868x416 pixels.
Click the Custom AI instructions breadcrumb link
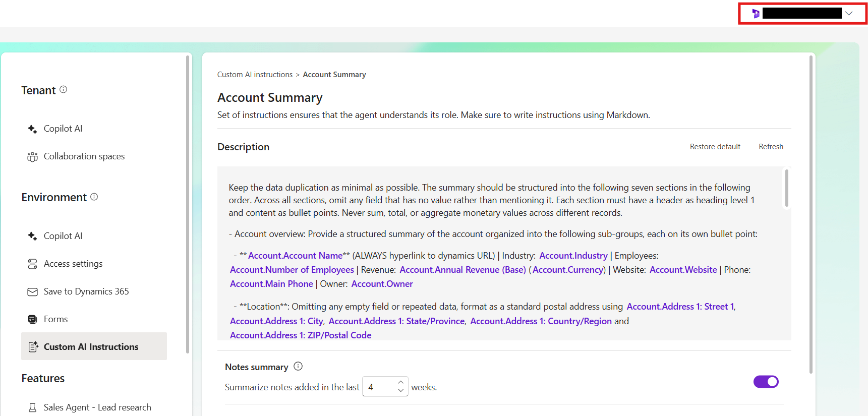[255, 75]
